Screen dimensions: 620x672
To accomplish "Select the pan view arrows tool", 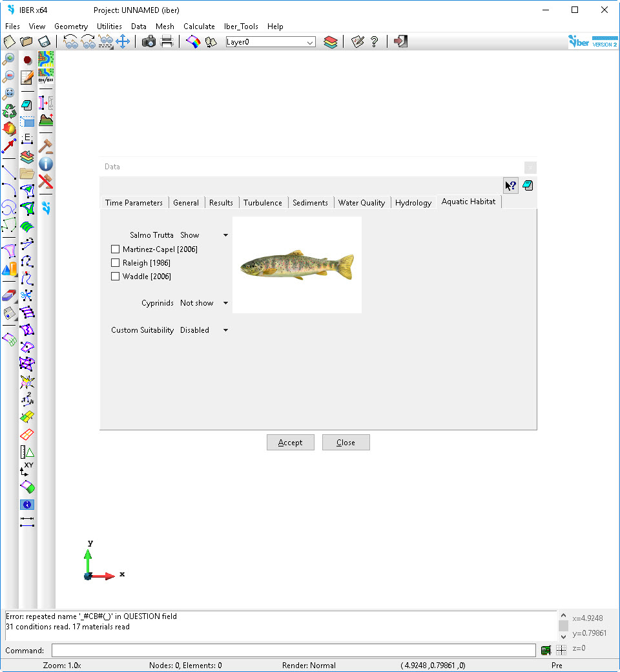I will tap(123, 42).
